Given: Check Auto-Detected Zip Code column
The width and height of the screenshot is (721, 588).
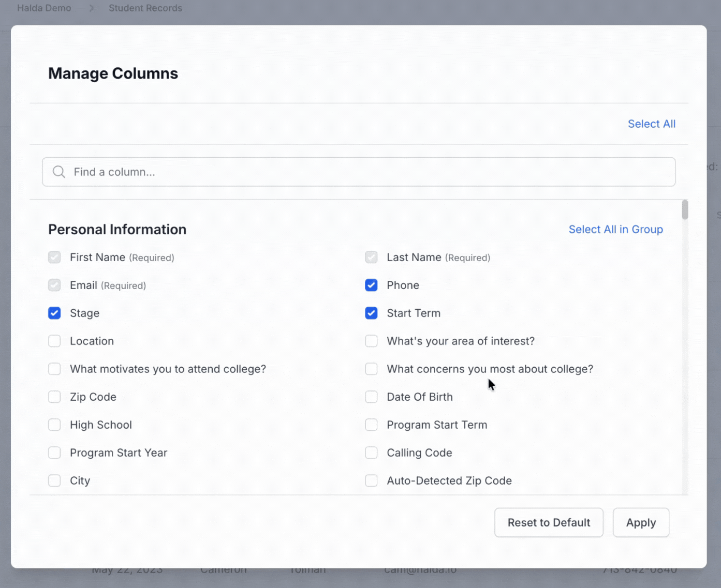Looking at the screenshot, I should (x=371, y=480).
